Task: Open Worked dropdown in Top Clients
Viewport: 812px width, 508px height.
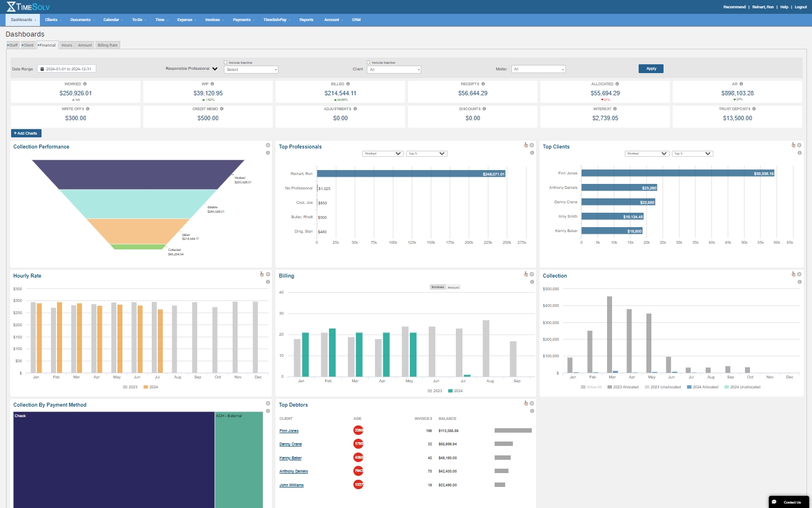Action: click(x=647, y=153)
